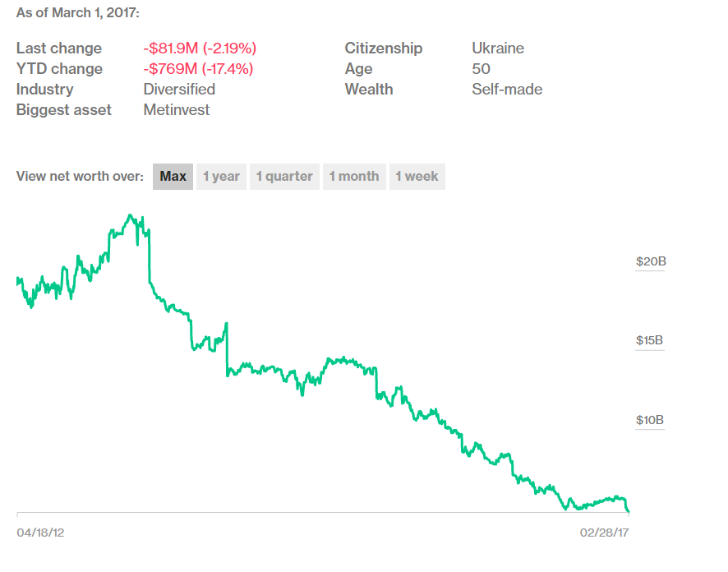This screenshot has height=572, width=728.
Task: Click the Metinvest biggest asset value
Action: point(177,110)
